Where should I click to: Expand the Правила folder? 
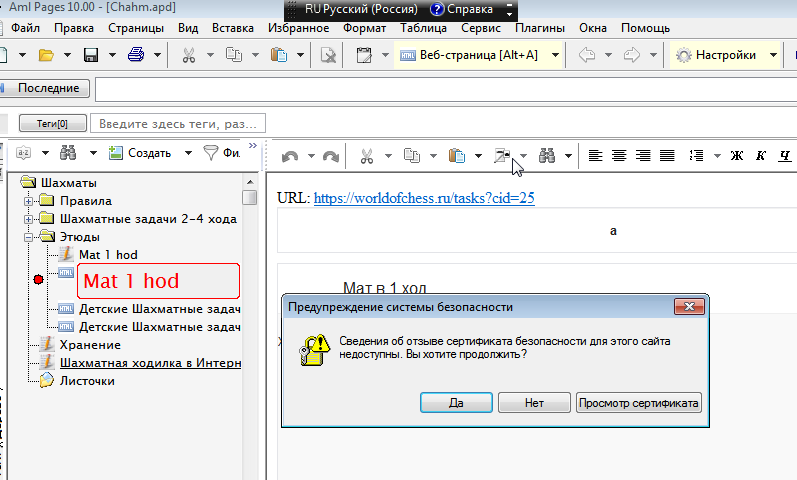coord(28,201)
